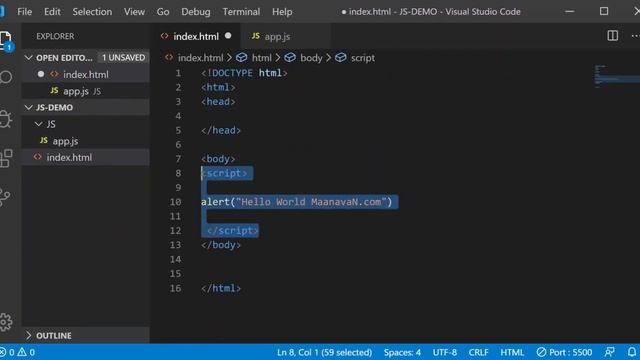This screenshot has width=640, height=360.
Task: Click script in the breadcrumb
Action: (362, 58)
